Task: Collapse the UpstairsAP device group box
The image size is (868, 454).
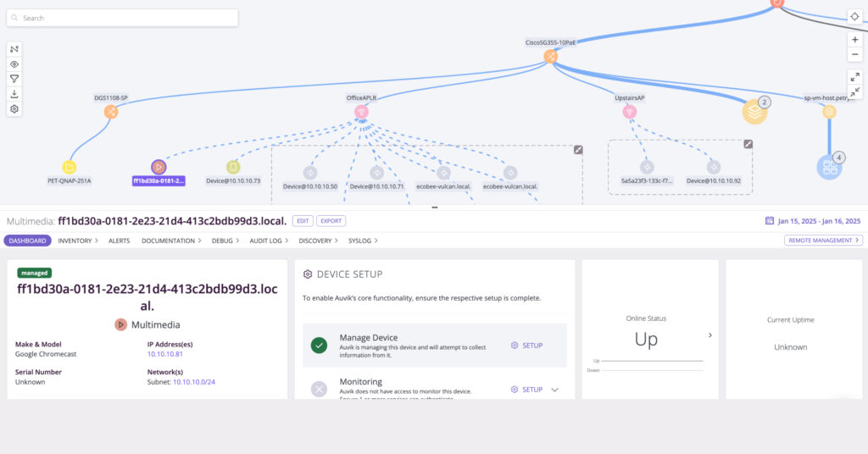Action: tap(748, 144)
